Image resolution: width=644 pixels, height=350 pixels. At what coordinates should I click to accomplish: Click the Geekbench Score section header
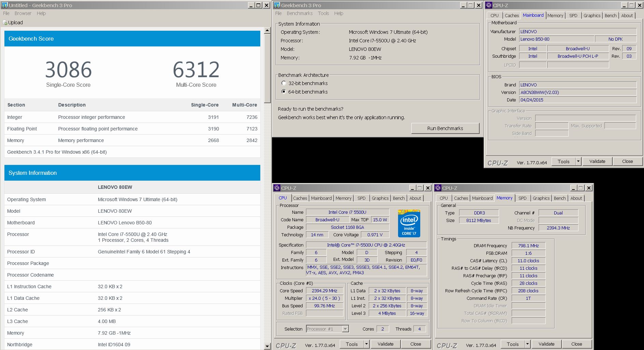pyautogui.click(x=132, y=39)
